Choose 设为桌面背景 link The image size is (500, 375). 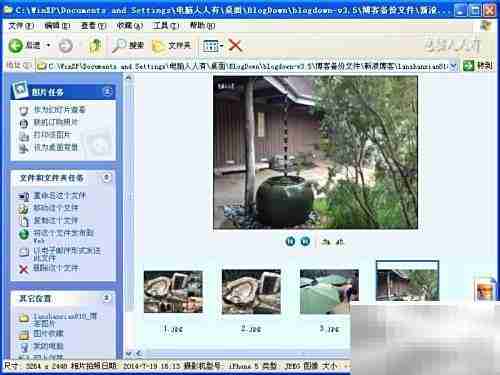click(x=56, y=147)
